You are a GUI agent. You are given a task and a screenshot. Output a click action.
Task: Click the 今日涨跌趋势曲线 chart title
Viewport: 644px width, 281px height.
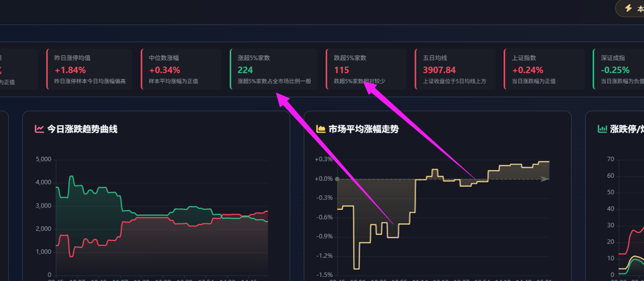click(x=82, y=129)
